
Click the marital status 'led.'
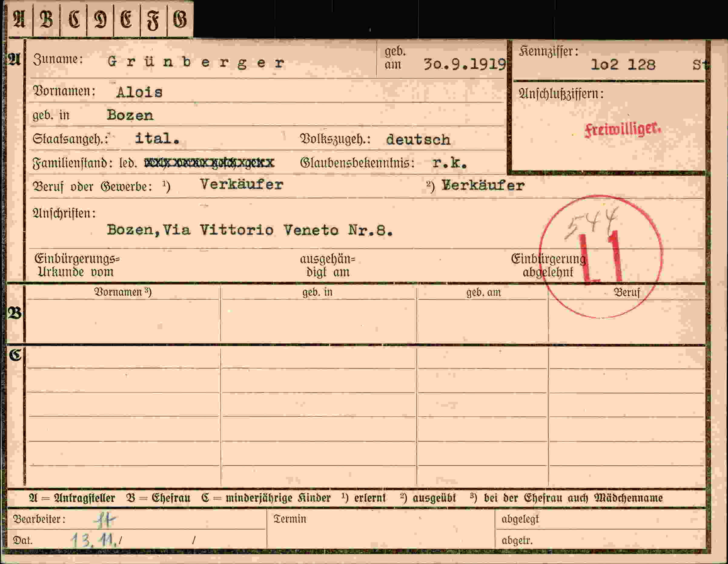click(x=128, y=163)
